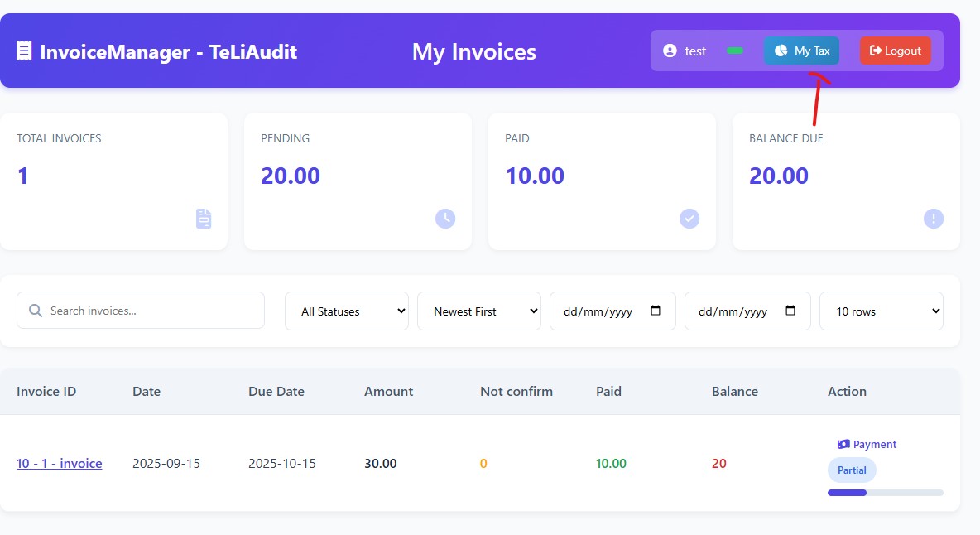Image resolution: width=980 pixels, height=535 pixels.
Task: Open the second date field's calendar picker icon
Action: (790, 311)
